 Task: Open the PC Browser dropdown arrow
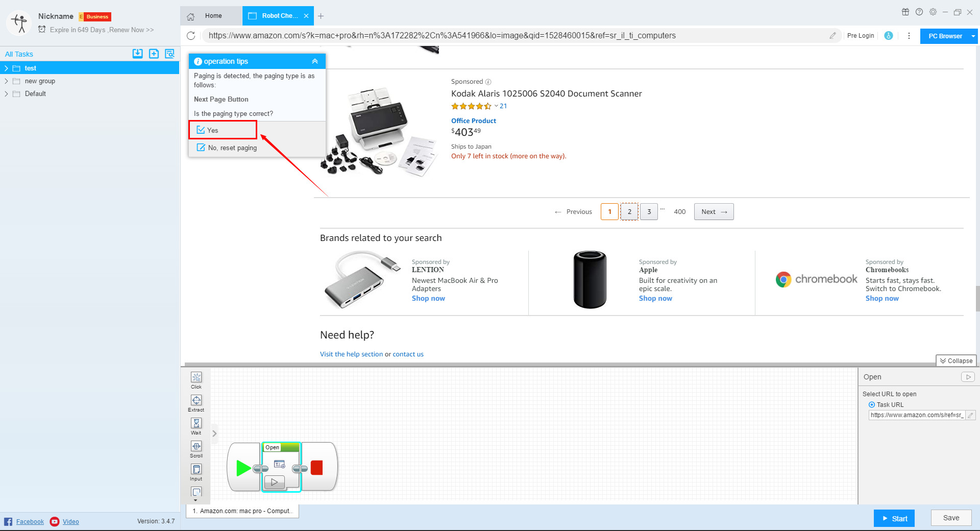[973, 36]
